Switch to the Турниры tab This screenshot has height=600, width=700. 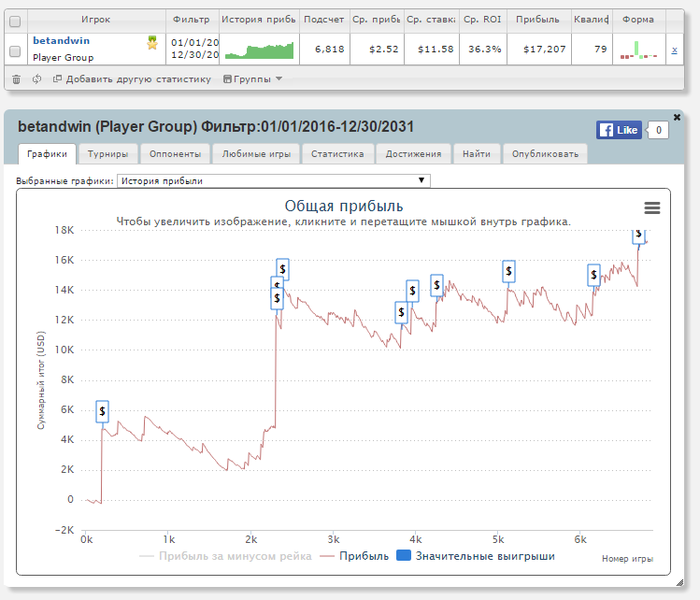click(108, 154)
